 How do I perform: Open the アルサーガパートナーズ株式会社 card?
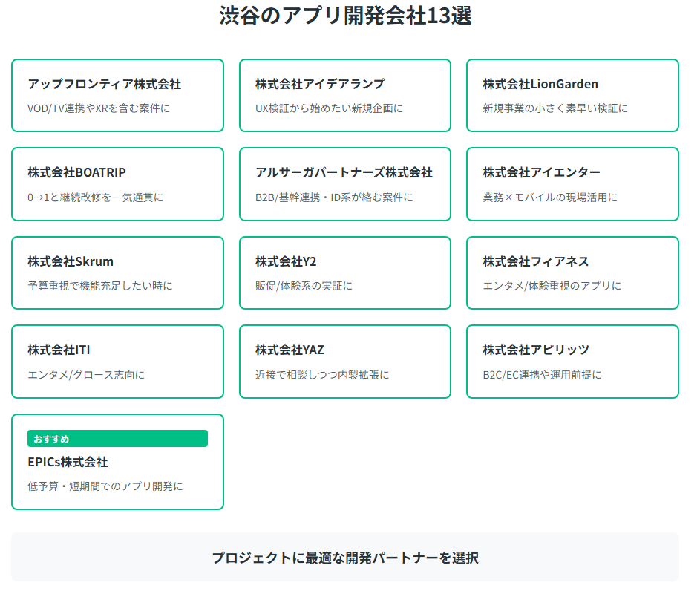tap(345, 184)
